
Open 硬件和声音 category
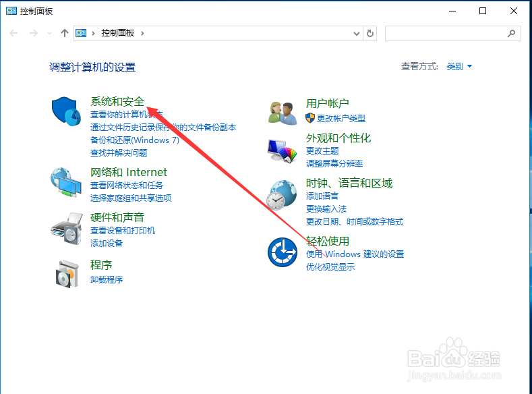pyautogui.click(x=117, y=217)
